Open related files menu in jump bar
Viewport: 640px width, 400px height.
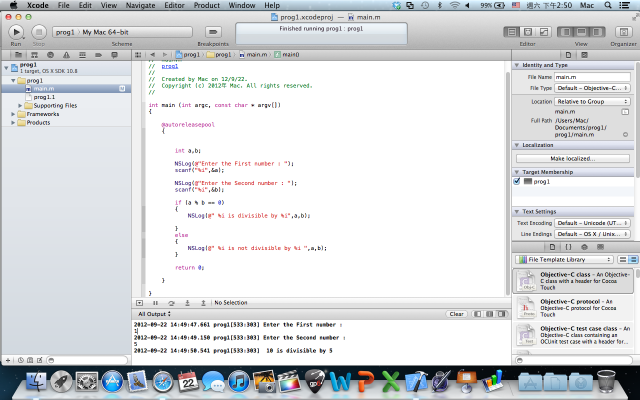138,55
